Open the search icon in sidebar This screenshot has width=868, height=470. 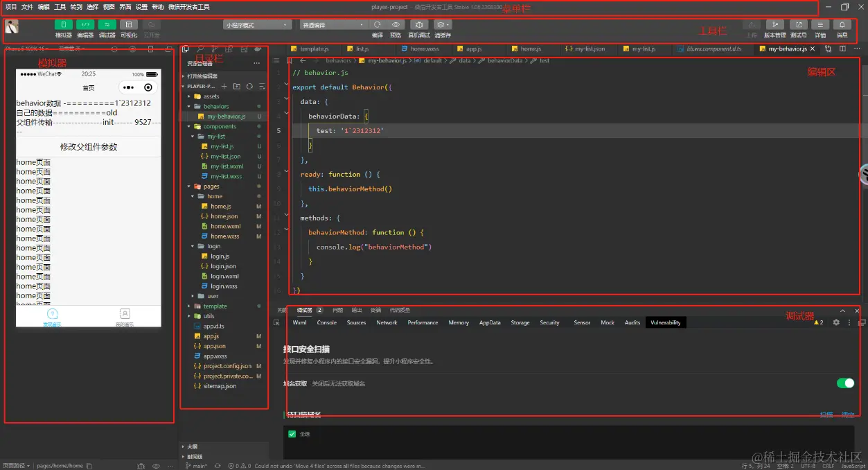click(x=200, y=50)
